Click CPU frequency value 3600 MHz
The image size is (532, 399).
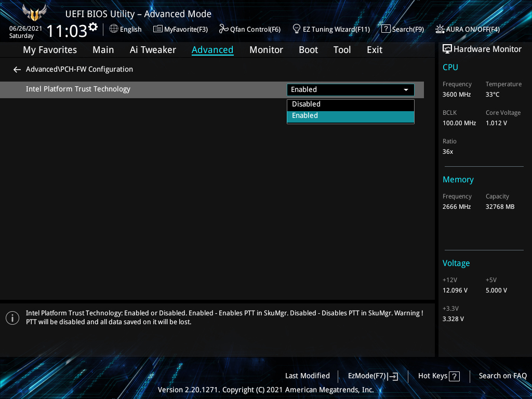pos(456,95)
